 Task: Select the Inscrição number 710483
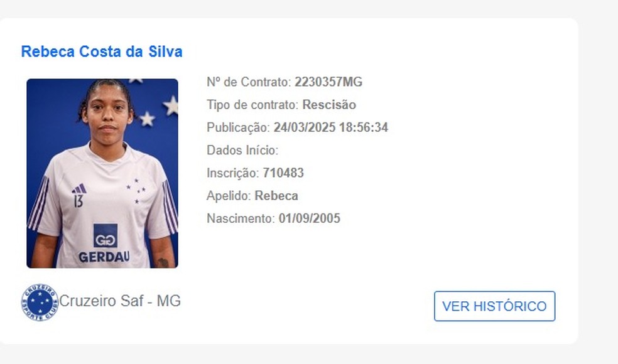click(283, 173)
